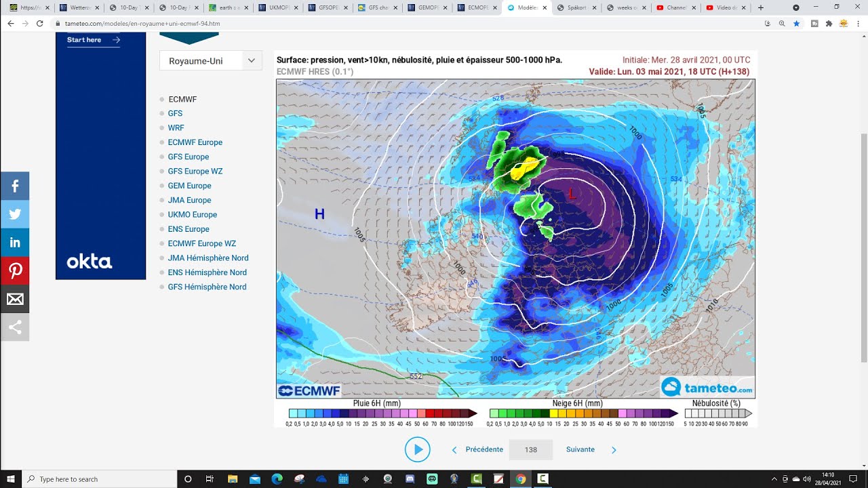Open JMA Hémisphère Nord model
This screenshot has height=488, width=868.
tap(208, 258)
